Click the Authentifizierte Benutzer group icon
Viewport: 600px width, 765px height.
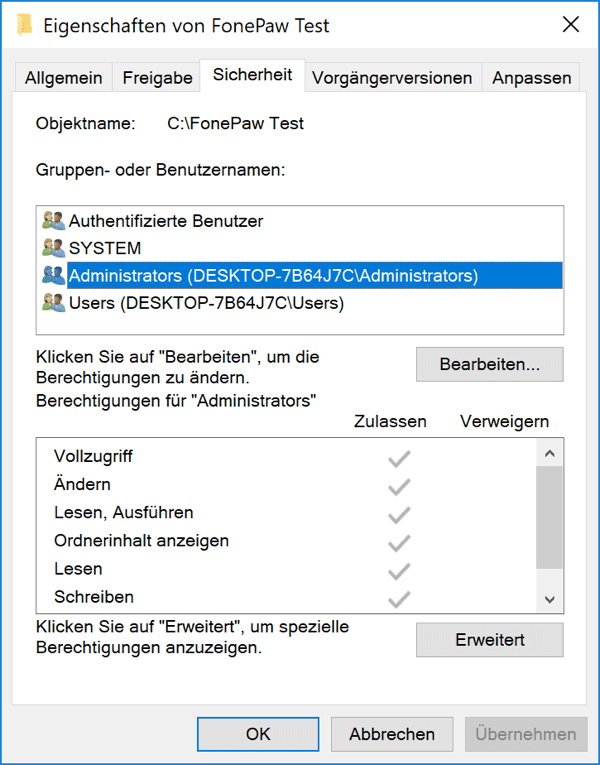point(54,221)
